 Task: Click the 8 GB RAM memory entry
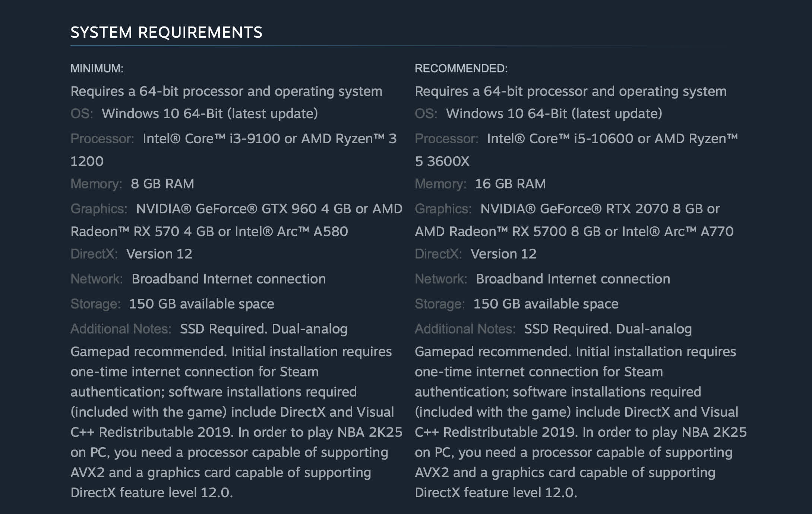coord(162,184)
